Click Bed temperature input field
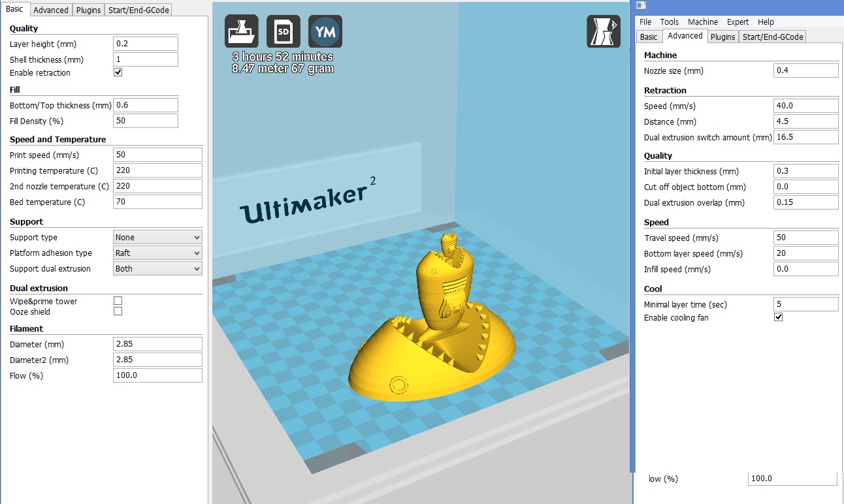This screenshot has height=504, width=844. click(157, 202)
